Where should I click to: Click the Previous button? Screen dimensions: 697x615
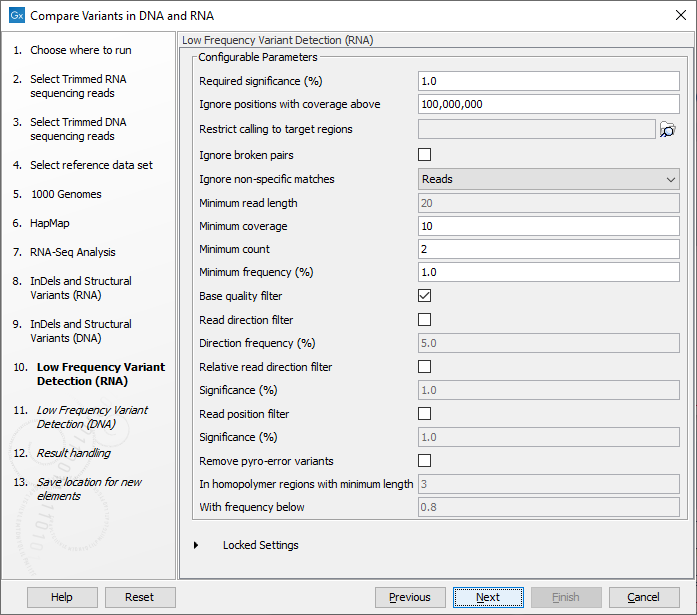(x=410, y=597)
